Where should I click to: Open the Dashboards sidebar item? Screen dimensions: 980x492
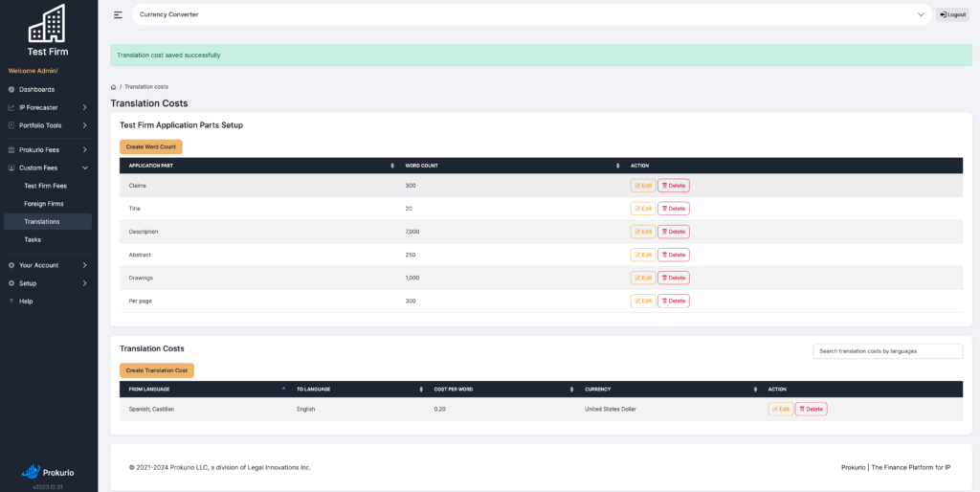point(36,89)
